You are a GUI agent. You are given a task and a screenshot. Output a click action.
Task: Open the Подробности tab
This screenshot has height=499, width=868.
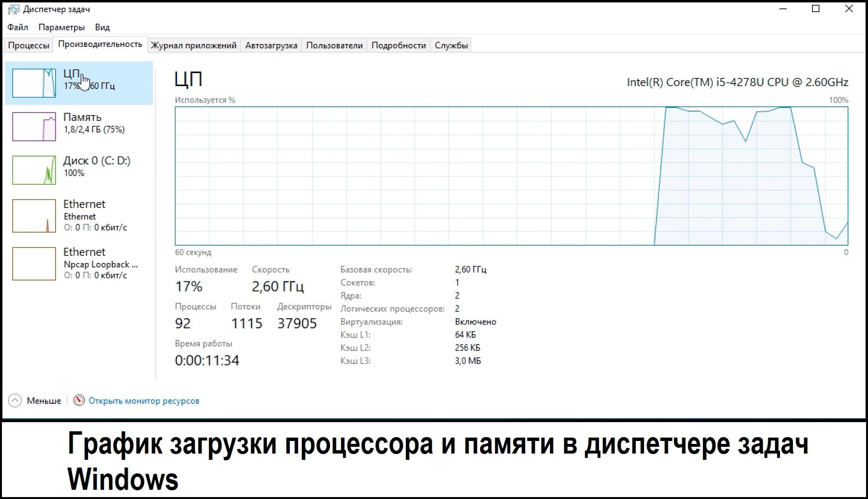point(399,45)
